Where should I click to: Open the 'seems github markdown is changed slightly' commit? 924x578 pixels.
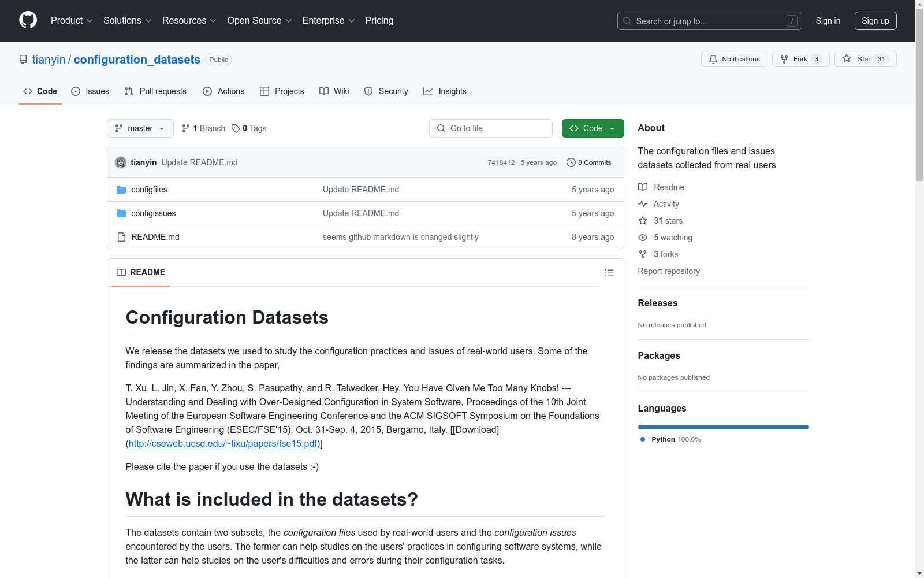pos(401,237)
